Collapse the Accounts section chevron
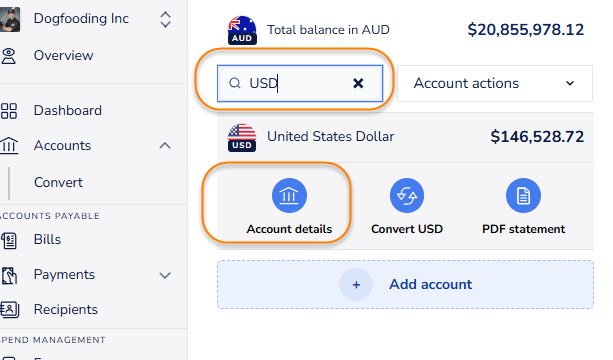The height and width of the screenshot is (360, 613). (x=165, y=146)
